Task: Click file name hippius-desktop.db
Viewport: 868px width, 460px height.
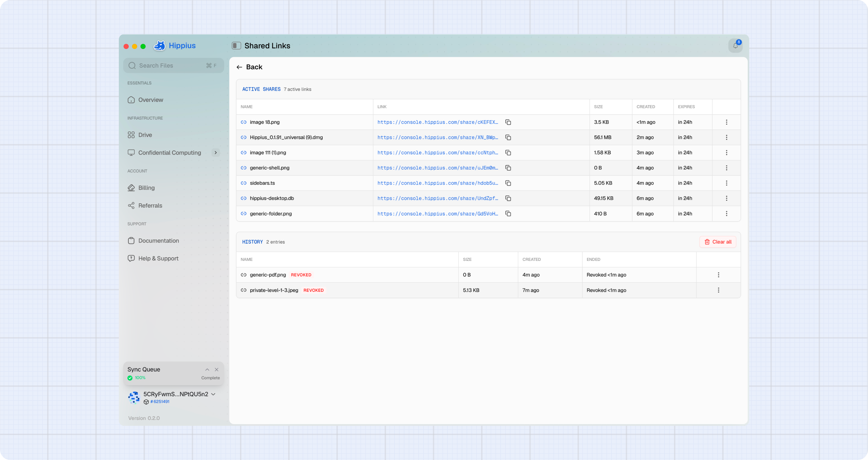Action: coord(271,198)
